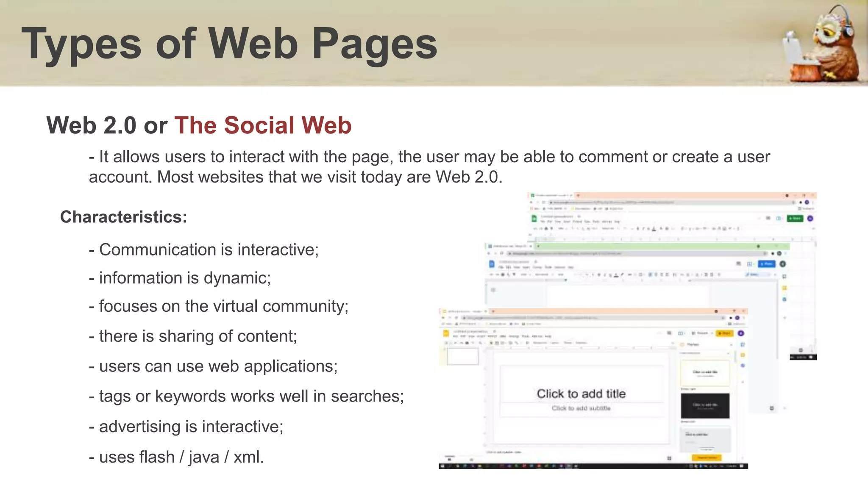Click the Slides window address bar
868x488 pixels.
pos(593,318)
